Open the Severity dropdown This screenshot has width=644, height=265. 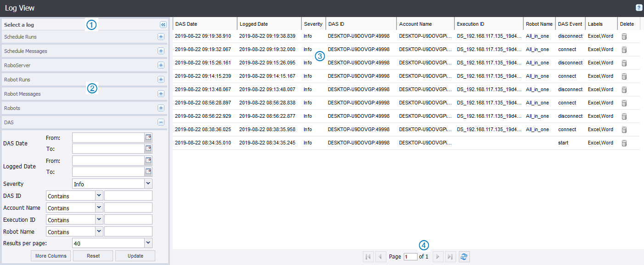pyautogui.click(x=148, y=184)
